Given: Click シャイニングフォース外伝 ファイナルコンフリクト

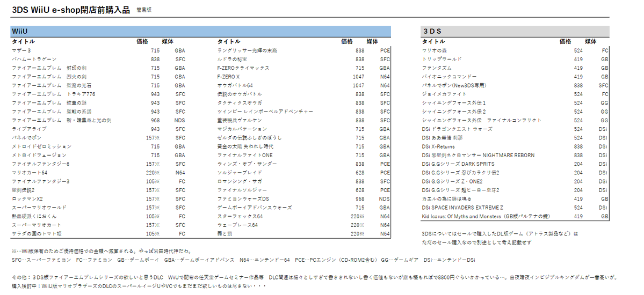Looking at the screenshot, I should pos(482,120).
